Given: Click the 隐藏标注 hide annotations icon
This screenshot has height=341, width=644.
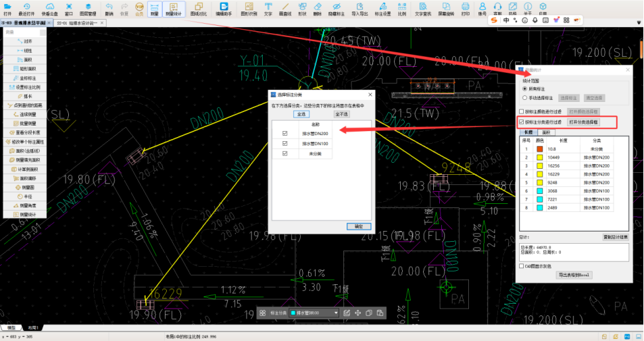Looking at the screenshot, I should pos(335,8).
